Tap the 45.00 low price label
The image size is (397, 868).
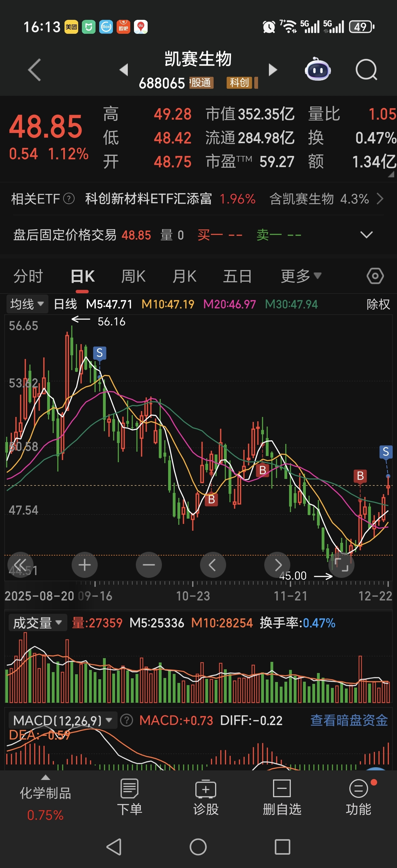293,576
